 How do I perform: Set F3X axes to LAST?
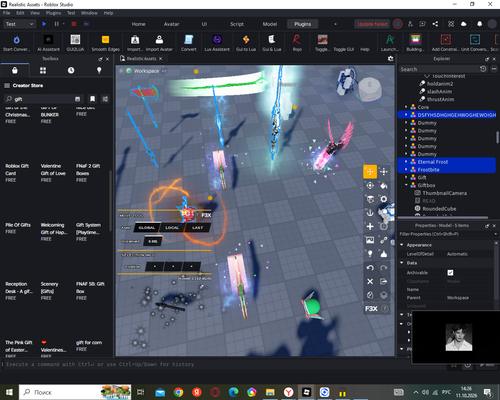tap(197, 228)
